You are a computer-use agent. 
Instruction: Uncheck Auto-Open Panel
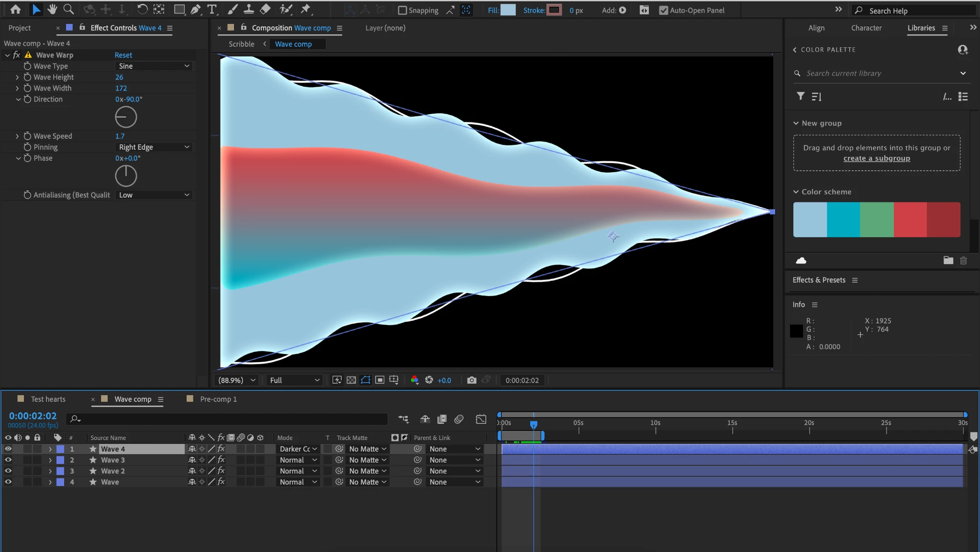(663, 11)
